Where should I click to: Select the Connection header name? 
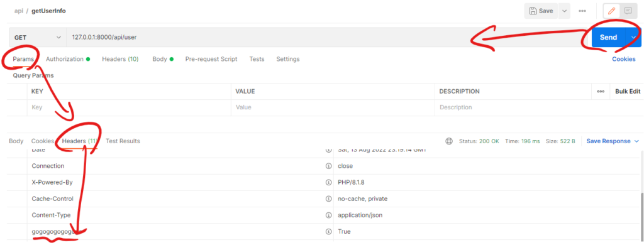click(48, 166)
